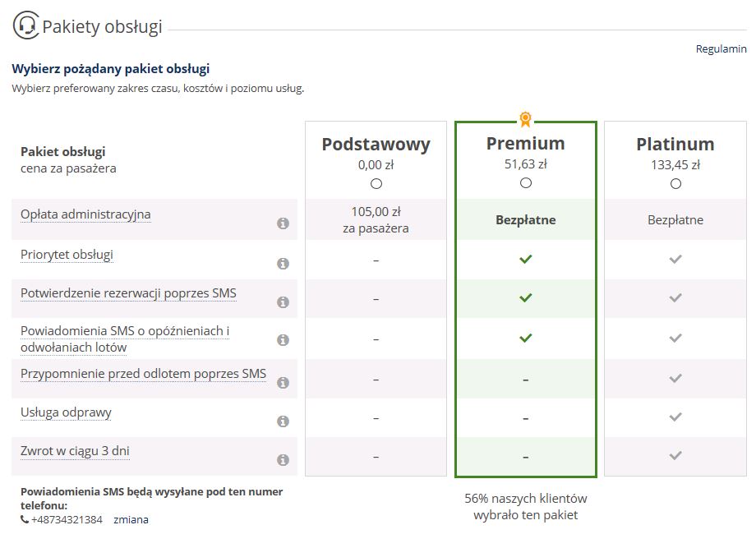Select the Premium package radio button

[x=526, y=182]
